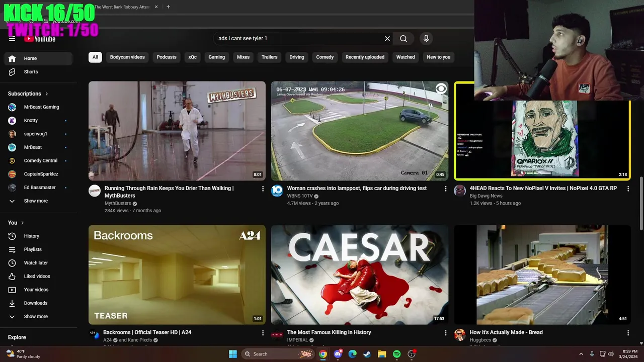Play the MythBusters running in rain thumbnail
Screen dimensions: 644x362
177,131
